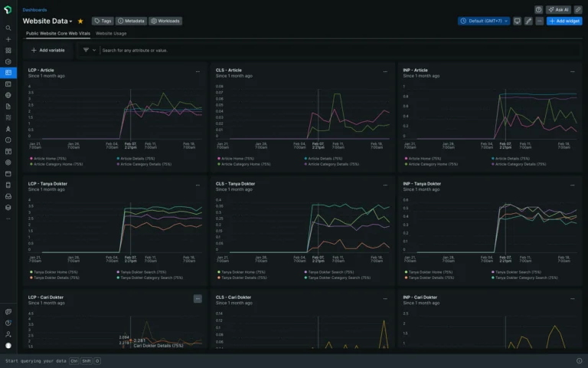Open the Default (GMT+7) time picker

(484, 21)
